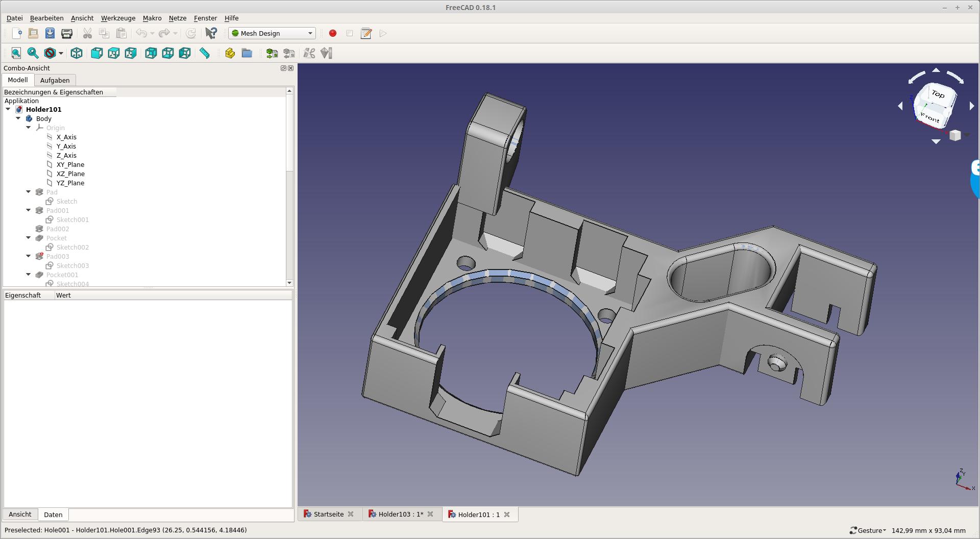Collapse the Body tree node
The height and width of the screenshot is (539, 980).
pyautogui.click(x=18, y=118)
